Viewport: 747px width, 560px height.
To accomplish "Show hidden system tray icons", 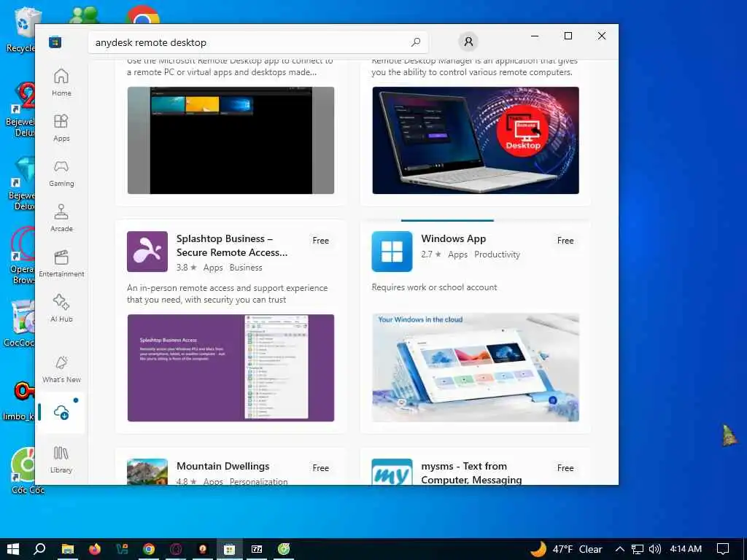I will [620, 549].
